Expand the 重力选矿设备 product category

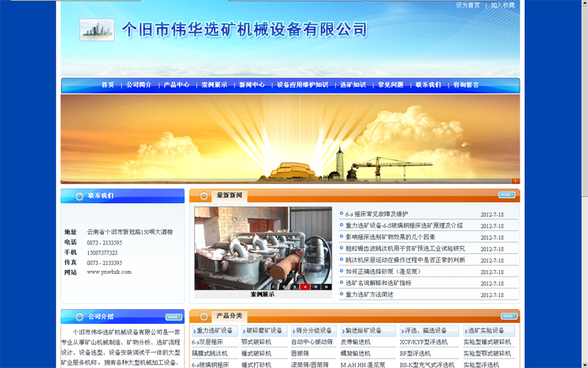215,330
